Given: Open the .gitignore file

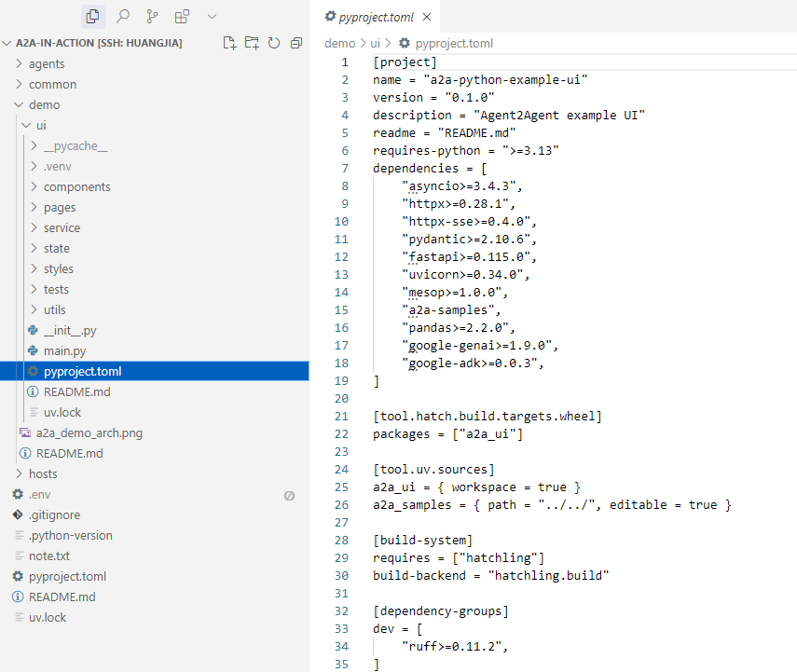Looking at the screenshot, I should click(54, 514).
